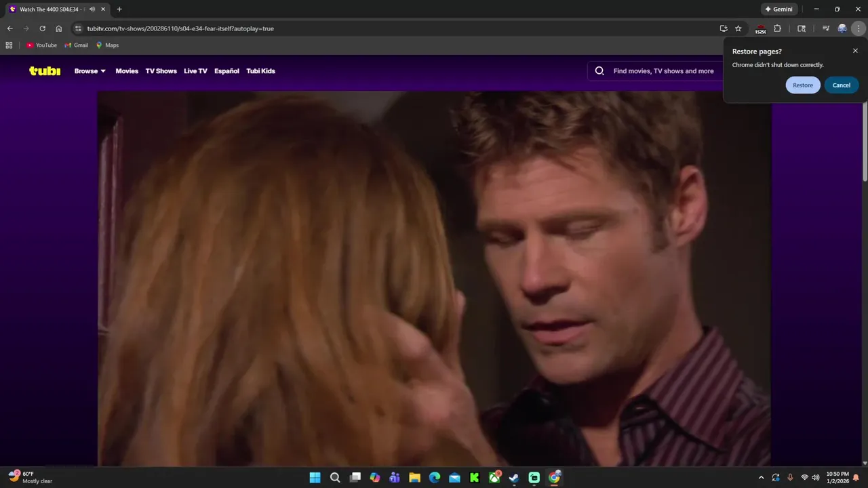This screenshot has height=488, width=868.
Task: Open the Browse dropdown menu
Action: click(x=90, y=71)
